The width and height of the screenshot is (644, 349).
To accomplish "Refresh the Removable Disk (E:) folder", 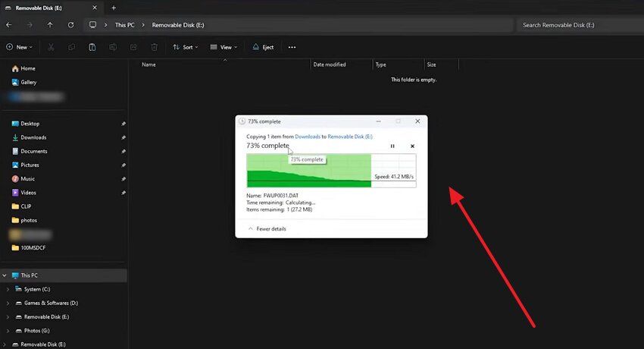I will point(70,25).
